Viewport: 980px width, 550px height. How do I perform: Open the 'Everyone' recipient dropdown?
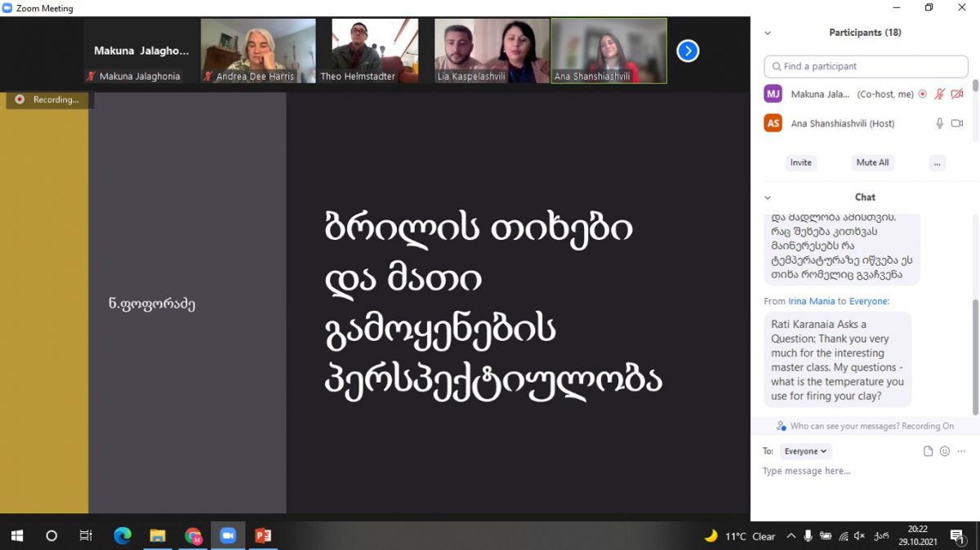pyautogui.click(x=805, y=451)
